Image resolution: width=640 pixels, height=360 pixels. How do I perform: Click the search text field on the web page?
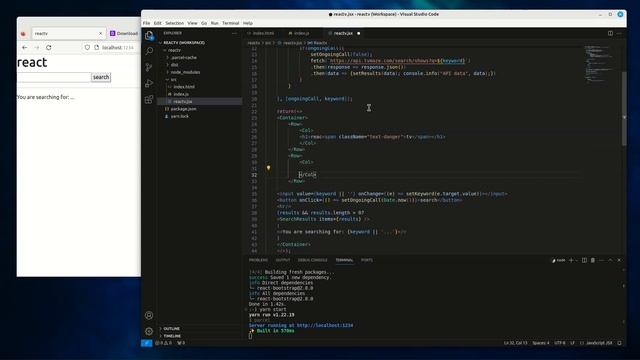click(x=54, y=77)
